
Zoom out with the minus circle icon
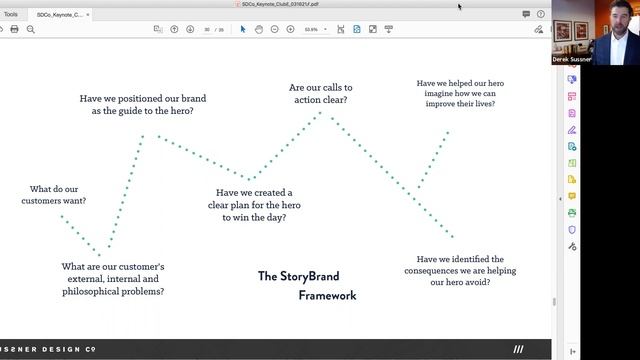[x=274, y=29]
